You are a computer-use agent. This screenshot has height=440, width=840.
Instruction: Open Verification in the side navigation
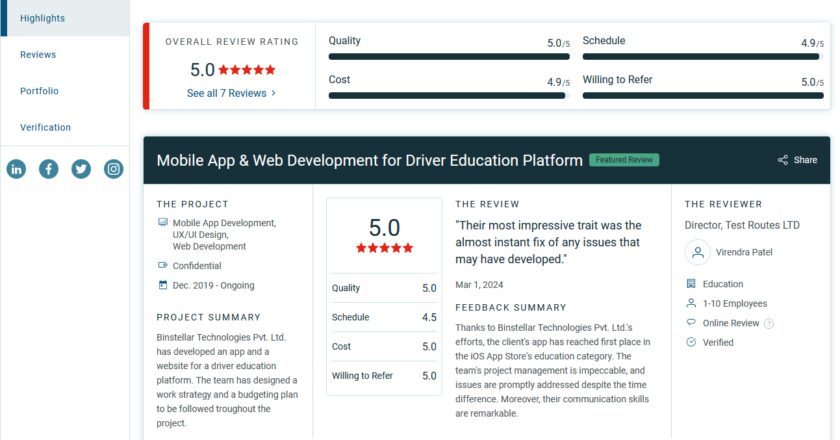46,128
